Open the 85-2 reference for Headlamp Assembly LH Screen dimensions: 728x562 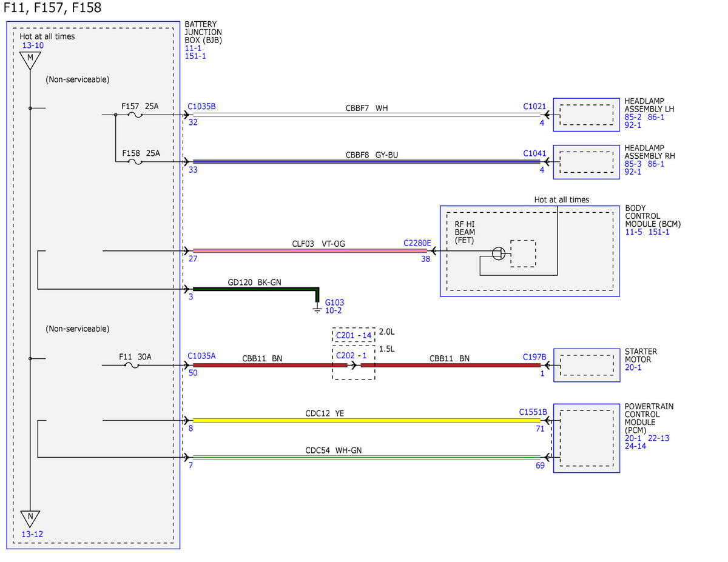[x=633, y=117]
